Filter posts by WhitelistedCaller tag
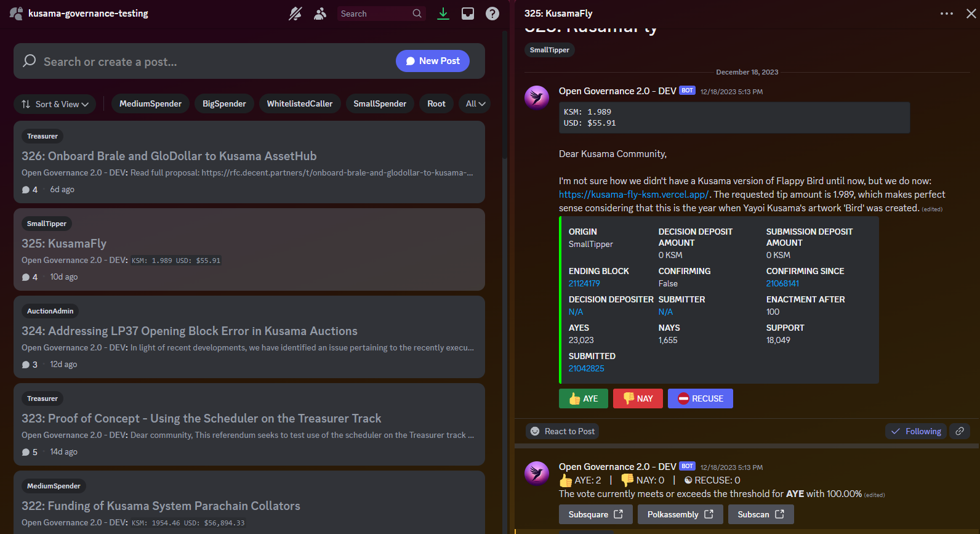The height and width of the screenshot is (534, 980). pos(300,104)
